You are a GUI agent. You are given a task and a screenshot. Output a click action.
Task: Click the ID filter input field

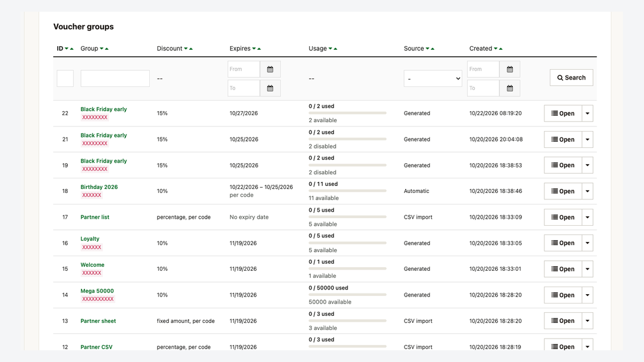pyautogui.click(x=65, y=78)
